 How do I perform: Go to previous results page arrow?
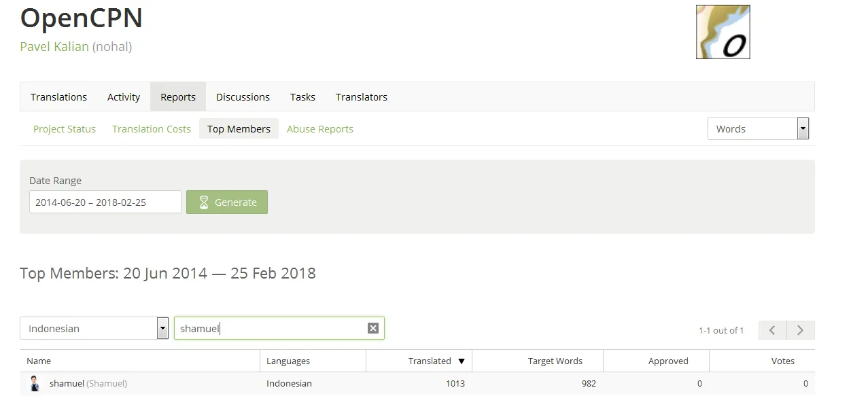pos(772,330)
